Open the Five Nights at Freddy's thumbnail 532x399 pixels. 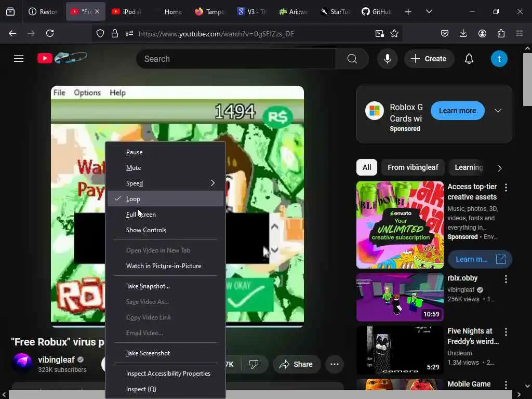click(x=400, y=350)
